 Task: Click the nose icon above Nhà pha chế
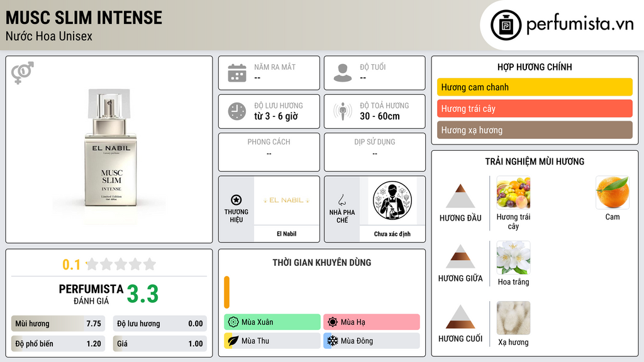(341, 200)
